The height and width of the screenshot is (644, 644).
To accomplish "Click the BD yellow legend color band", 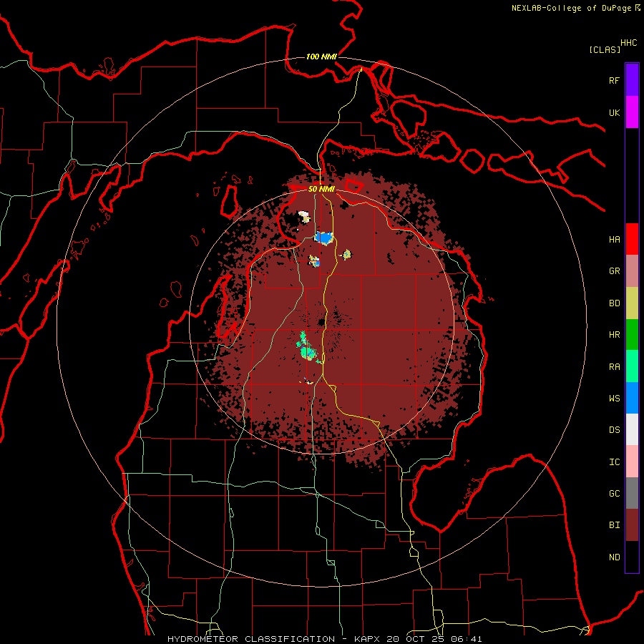I will (x=632, y=303).
